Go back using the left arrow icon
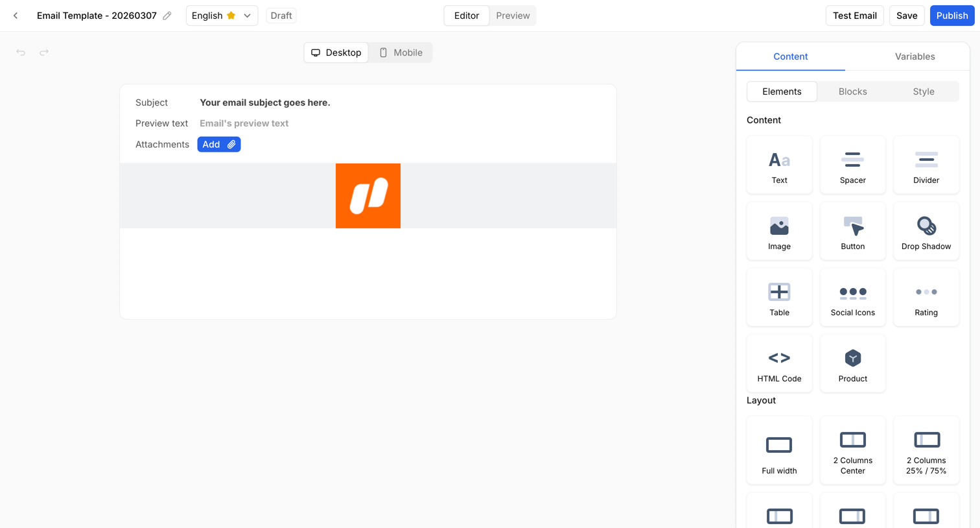This screenshot has width=980, height=528. (x=16, y=16)
